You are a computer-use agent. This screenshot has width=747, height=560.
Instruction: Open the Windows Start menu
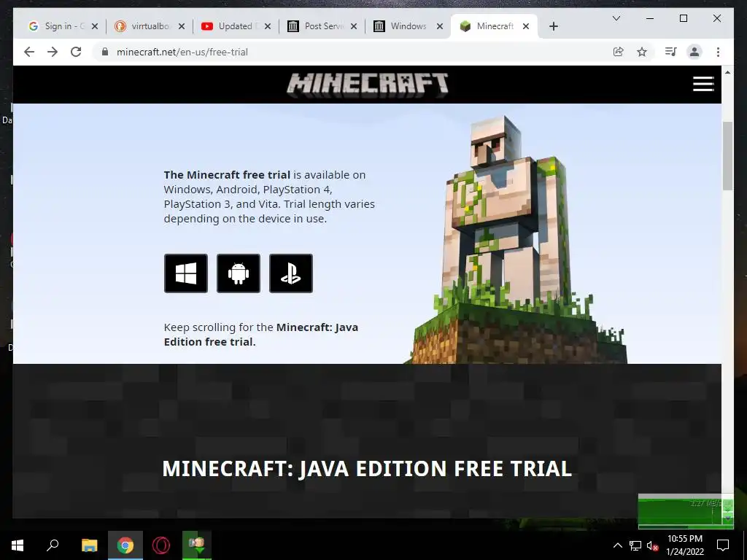pos(18,545)
